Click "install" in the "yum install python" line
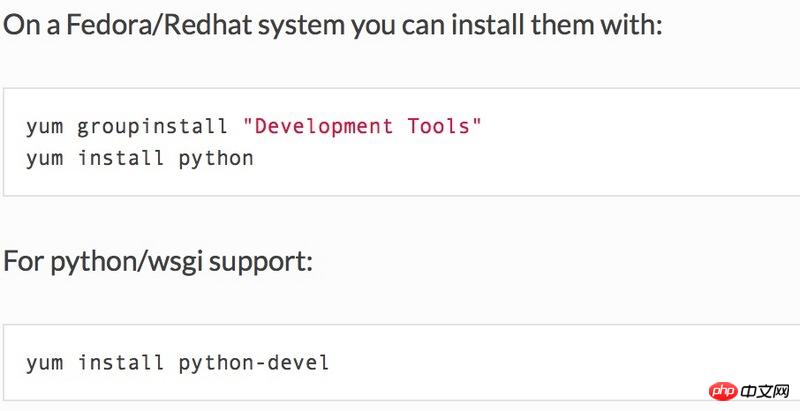The image size is (800, 411). 121,158
